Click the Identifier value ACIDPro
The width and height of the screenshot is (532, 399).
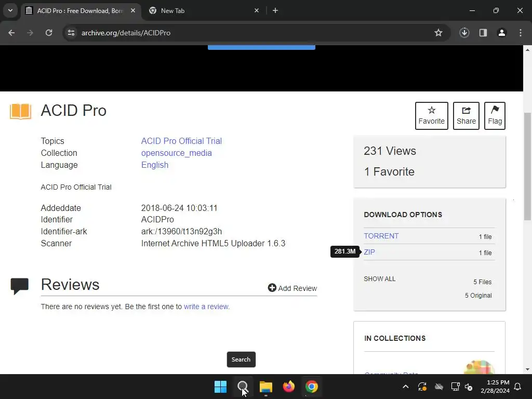pyautogui.click(x=157, y=220)
